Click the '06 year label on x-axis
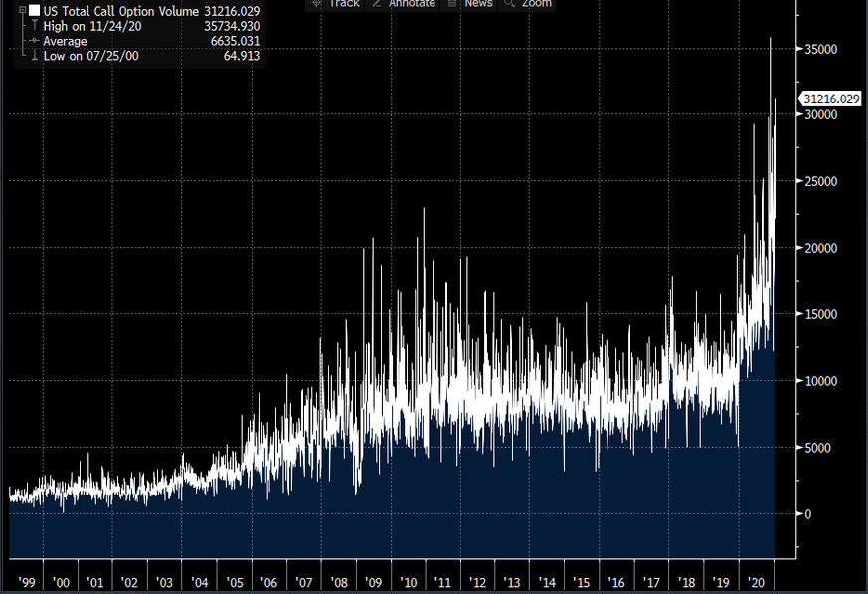The image size is (868, 594). click(269, 583)
